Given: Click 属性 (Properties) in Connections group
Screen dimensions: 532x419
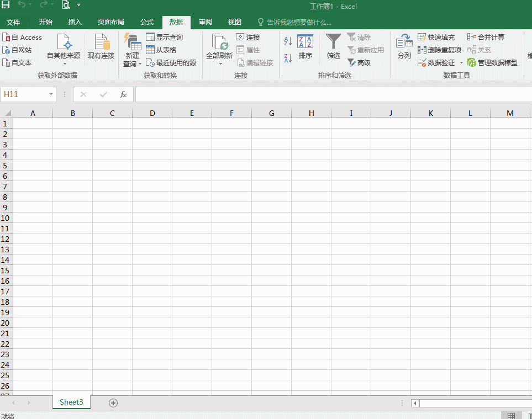Looking at the screenshot, I should click(x=248, y=50).
